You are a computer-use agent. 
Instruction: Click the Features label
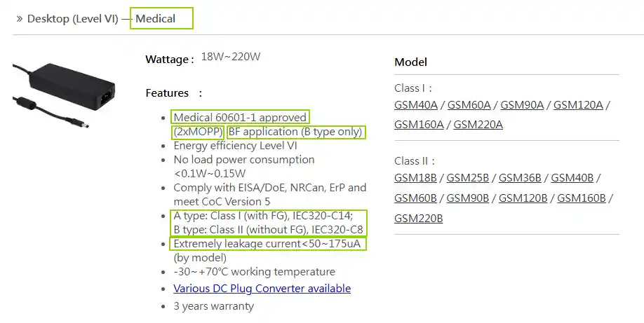[167, 93]
